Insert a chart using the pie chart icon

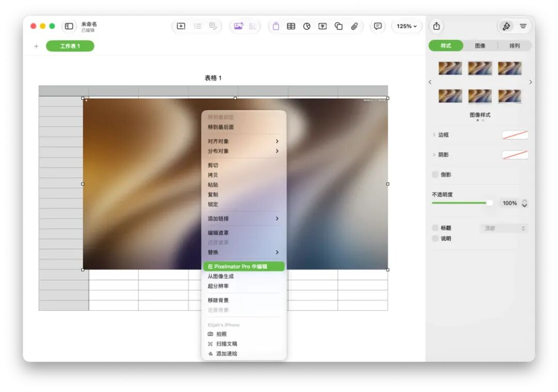coord(307,26)
